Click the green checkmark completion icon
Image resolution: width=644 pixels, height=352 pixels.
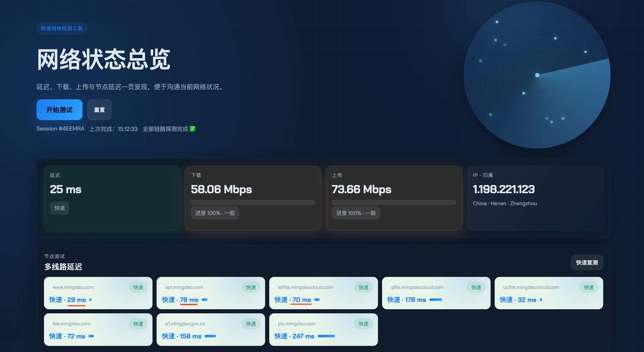(x=192, y=129)
